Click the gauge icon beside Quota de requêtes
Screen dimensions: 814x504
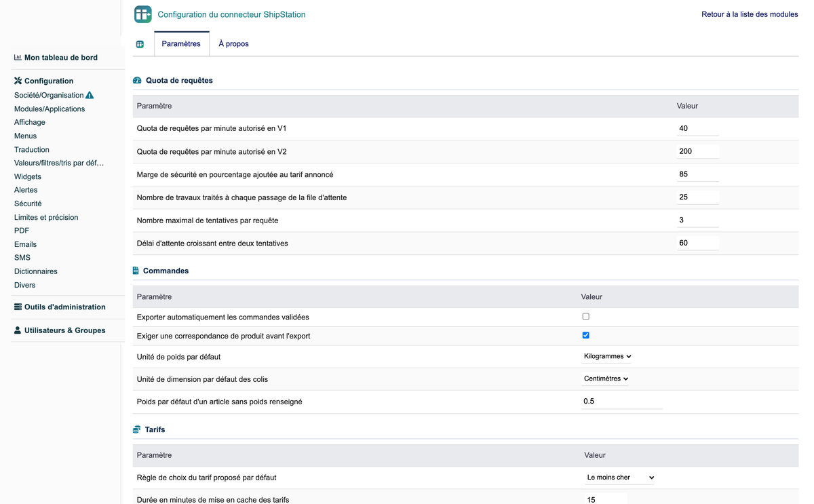tap(137, 80)
